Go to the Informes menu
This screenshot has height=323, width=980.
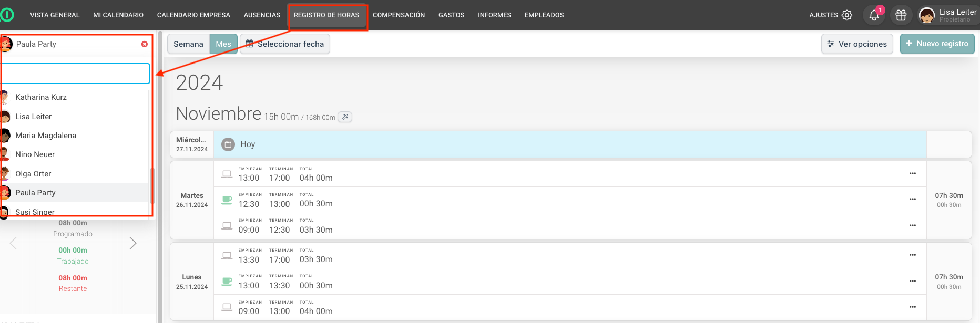coord(494,15)
